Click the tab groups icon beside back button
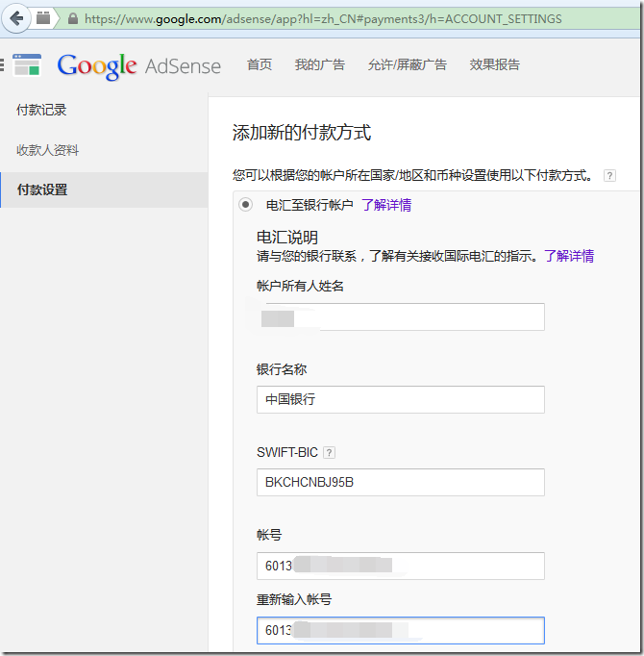644x656 pixels. tap(43, 18)
